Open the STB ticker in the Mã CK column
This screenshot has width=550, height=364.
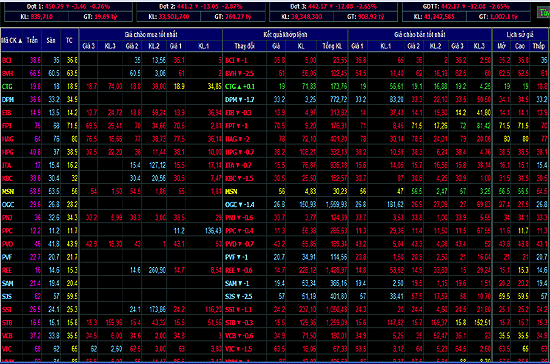tap(7, 323)
